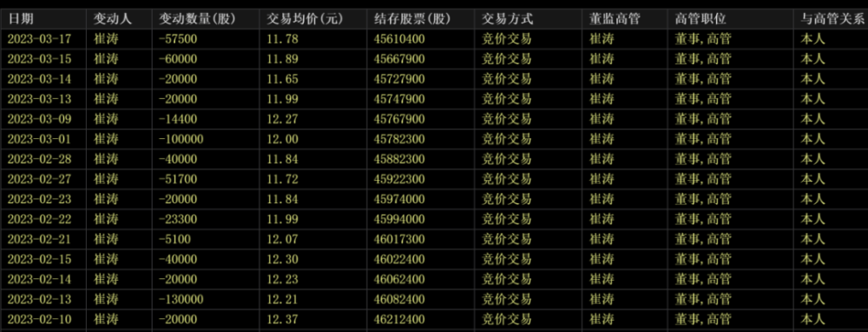
Task: Select the row dated 2023-02-27
Action: click(434, 179)
